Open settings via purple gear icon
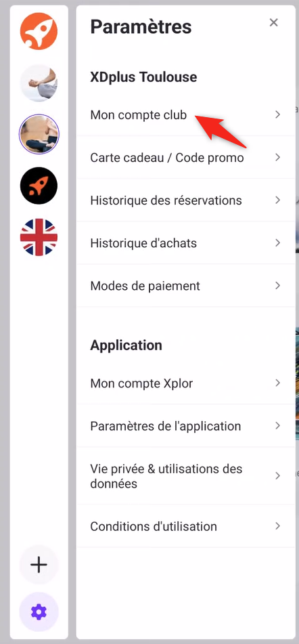Image resolution: width=299 pixels, height=644 pixels. (x=39, y=612)
